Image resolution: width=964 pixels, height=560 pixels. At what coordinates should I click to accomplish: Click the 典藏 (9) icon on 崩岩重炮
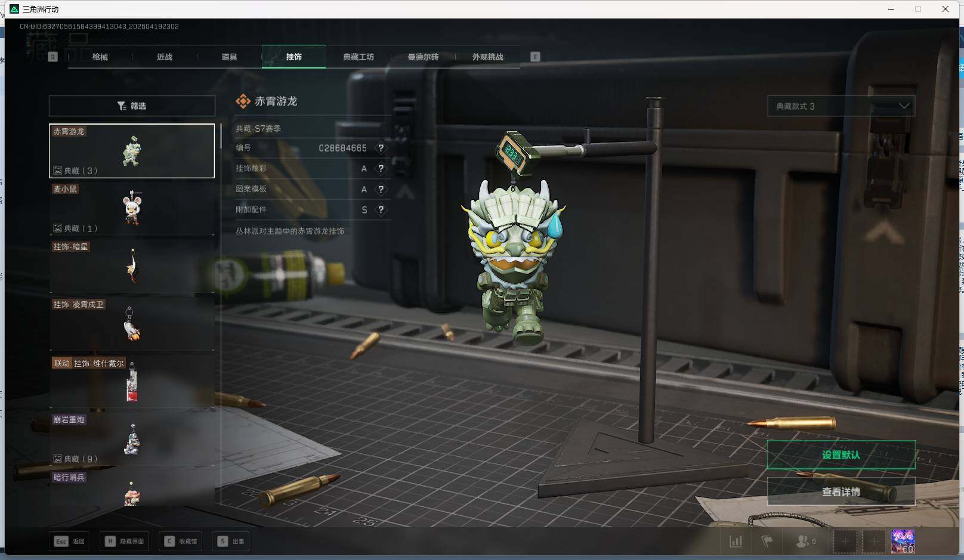(58, 459)
